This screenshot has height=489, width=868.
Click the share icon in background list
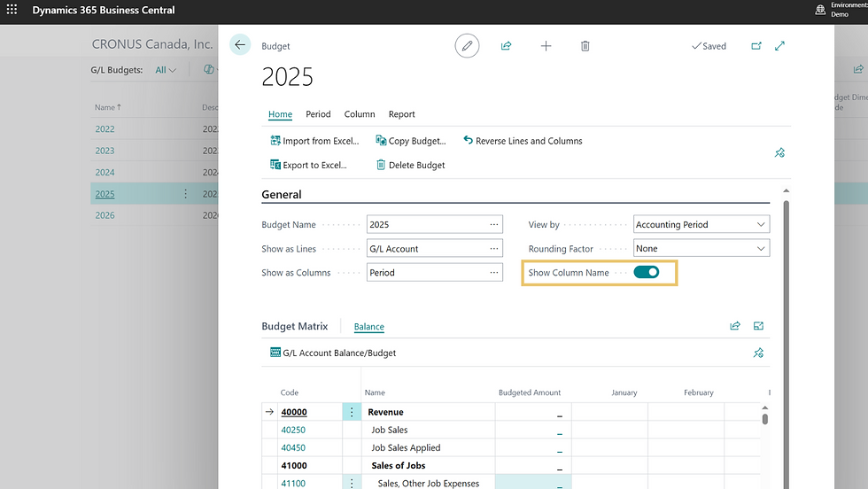[x=858, y=69]
